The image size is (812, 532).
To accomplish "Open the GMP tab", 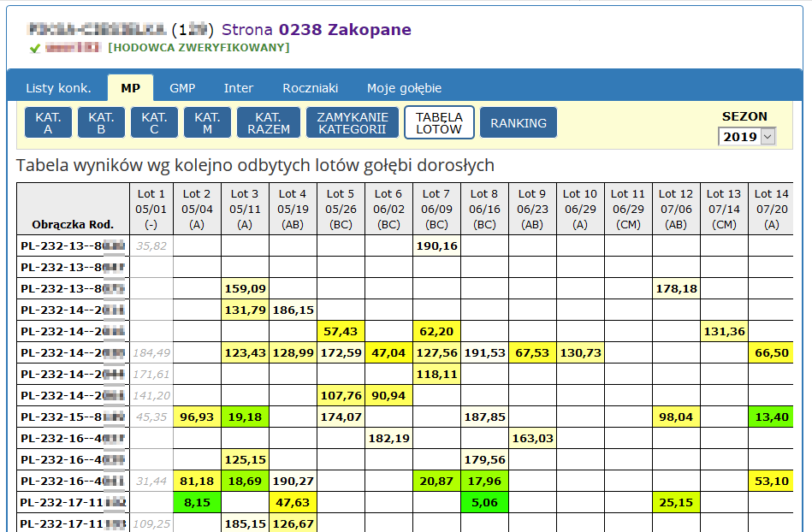I will [182, 88].
